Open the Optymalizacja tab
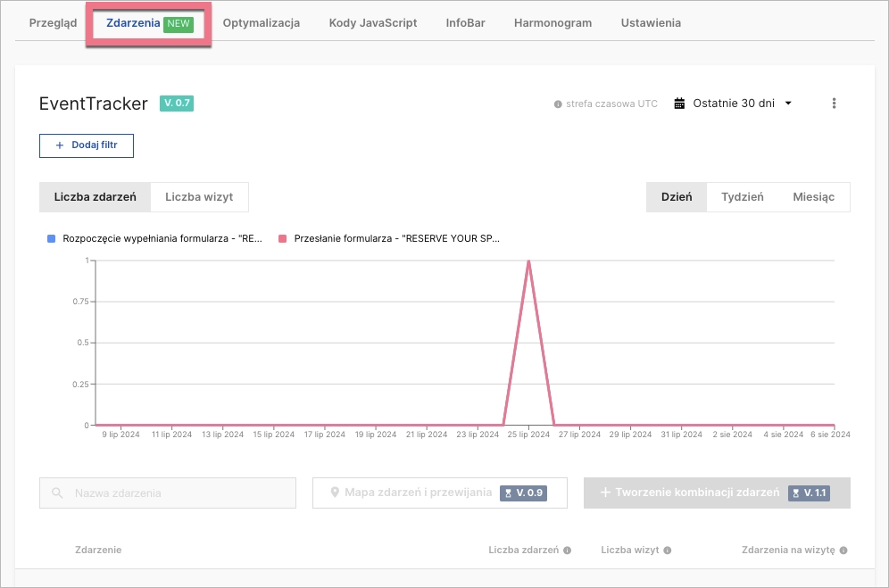Viewport: 889px width, 588px height. (261, 23)
